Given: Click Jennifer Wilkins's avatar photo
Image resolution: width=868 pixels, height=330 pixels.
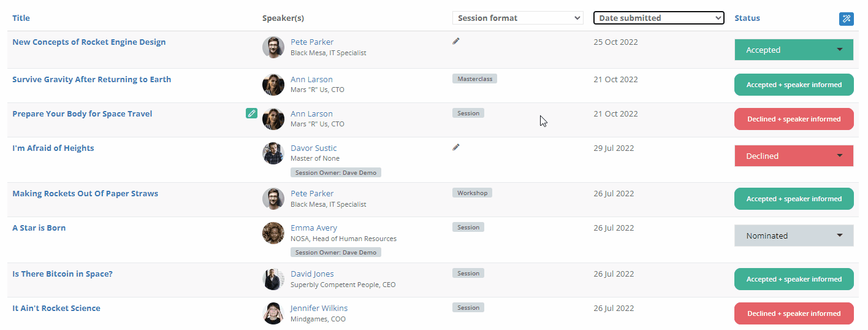Looking at the screenshot, I should (x=273, y=313).
